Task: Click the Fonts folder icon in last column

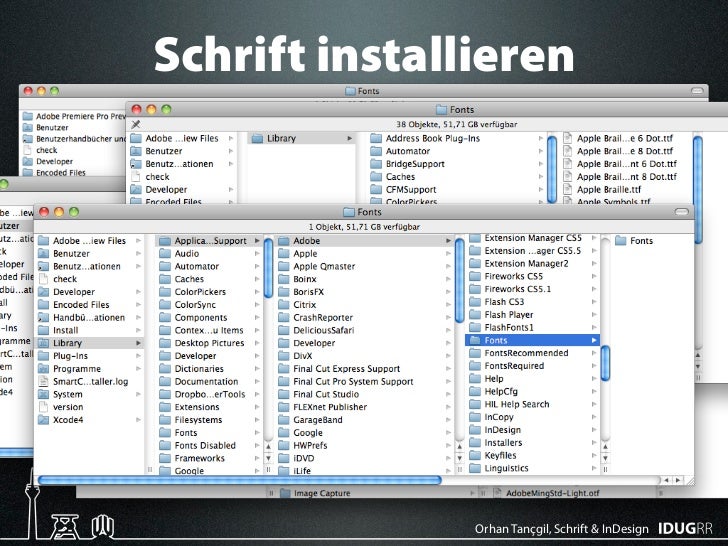Action: [x=620, y=240]
